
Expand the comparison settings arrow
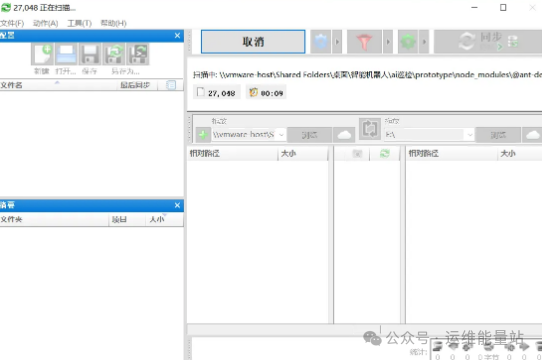(337, 42)
